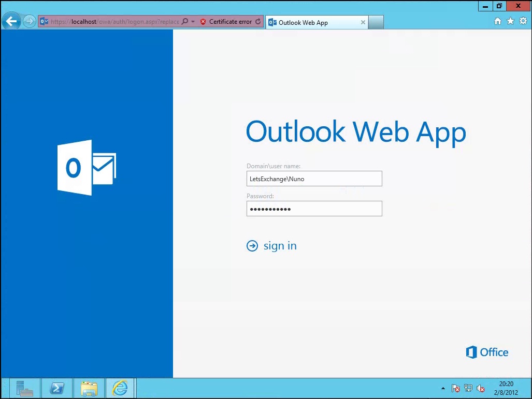Click the red Certificate error shield icon

203,22
